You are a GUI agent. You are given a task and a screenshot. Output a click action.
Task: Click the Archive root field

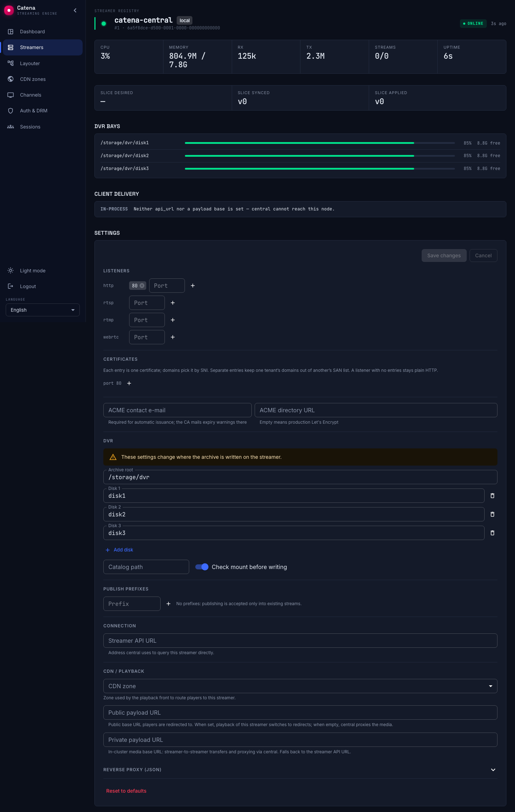click(x=300, y=477)
